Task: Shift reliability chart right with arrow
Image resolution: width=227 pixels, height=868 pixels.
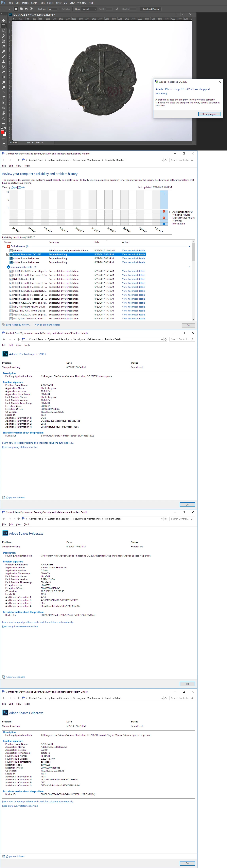Action: pyautogui.click(x=170, y=212)
